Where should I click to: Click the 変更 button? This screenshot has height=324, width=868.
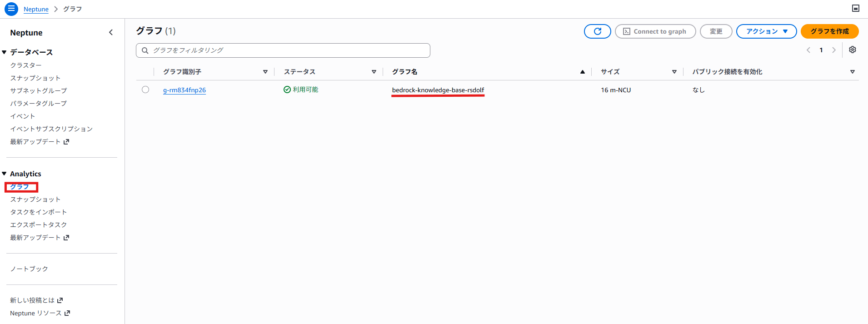point(716,31)
